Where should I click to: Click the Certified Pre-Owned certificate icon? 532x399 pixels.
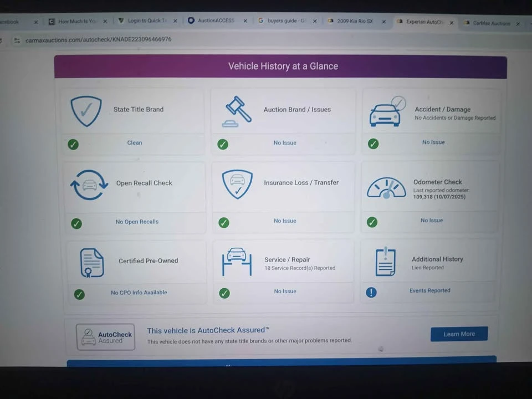(91, 263)
